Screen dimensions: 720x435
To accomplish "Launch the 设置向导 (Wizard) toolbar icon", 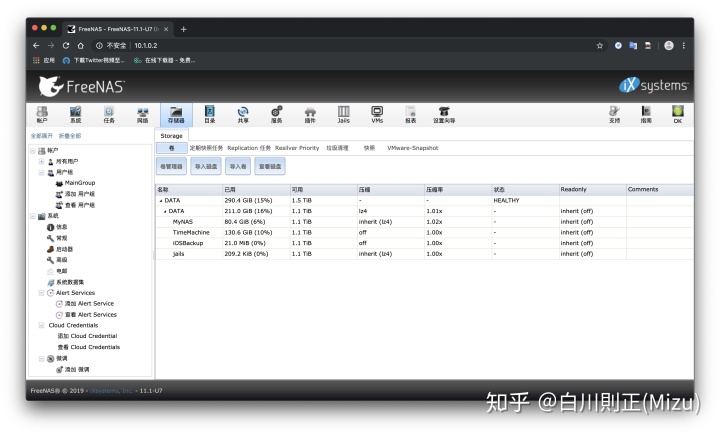I will (x=444, y=114).
